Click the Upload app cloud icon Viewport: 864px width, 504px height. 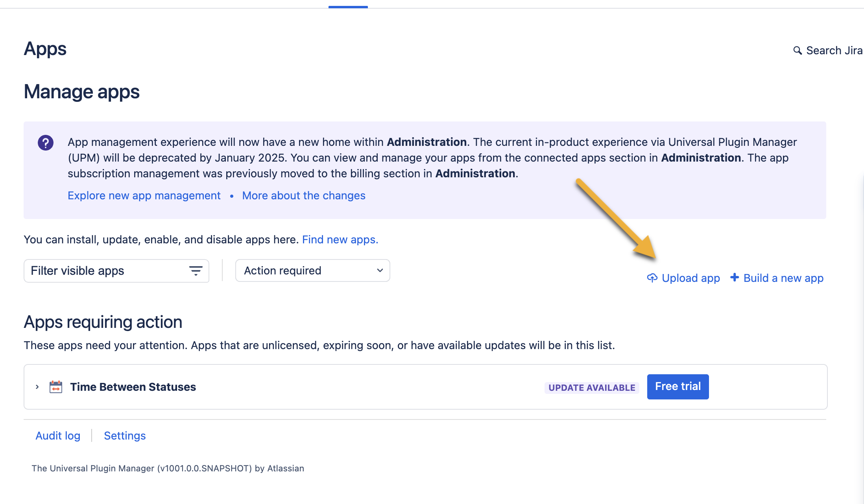[652, 278]
